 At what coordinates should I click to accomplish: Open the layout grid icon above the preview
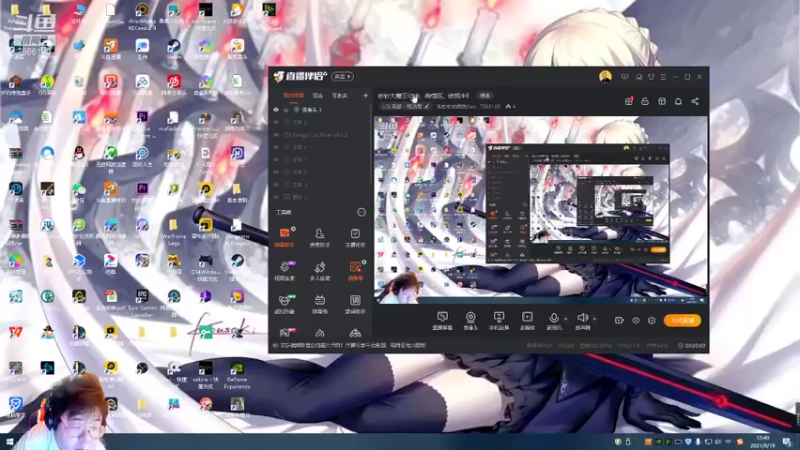(662, 101)
